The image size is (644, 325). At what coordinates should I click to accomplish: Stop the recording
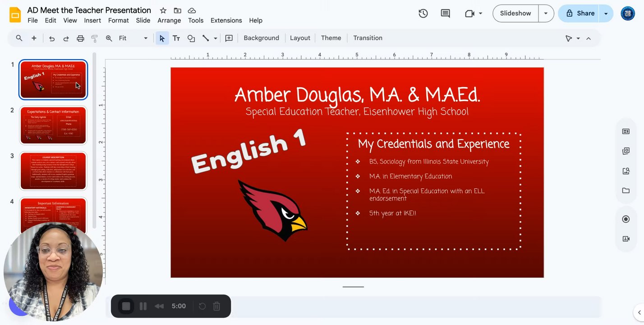point(126,306)
